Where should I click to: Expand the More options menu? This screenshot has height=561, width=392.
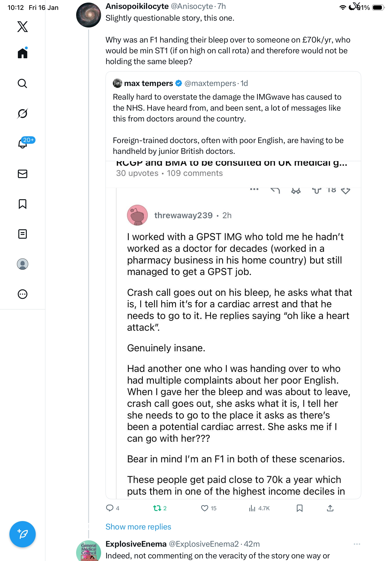23,294
